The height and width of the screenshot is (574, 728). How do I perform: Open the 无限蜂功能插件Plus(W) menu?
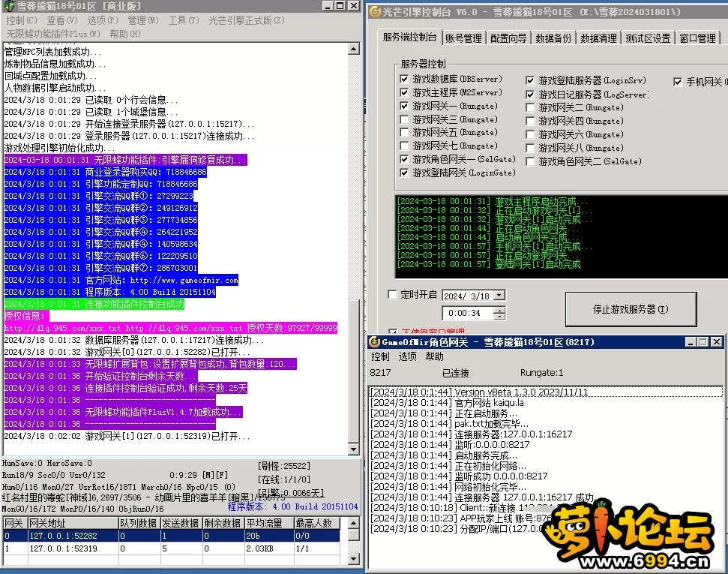[x=53, y=34]
